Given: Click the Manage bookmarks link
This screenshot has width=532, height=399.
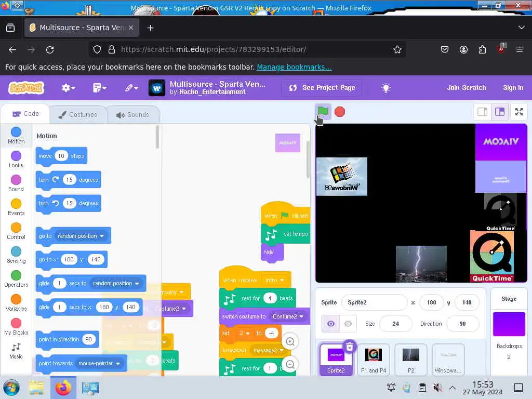Looking at the screenshot, I should tap(294, 67).
